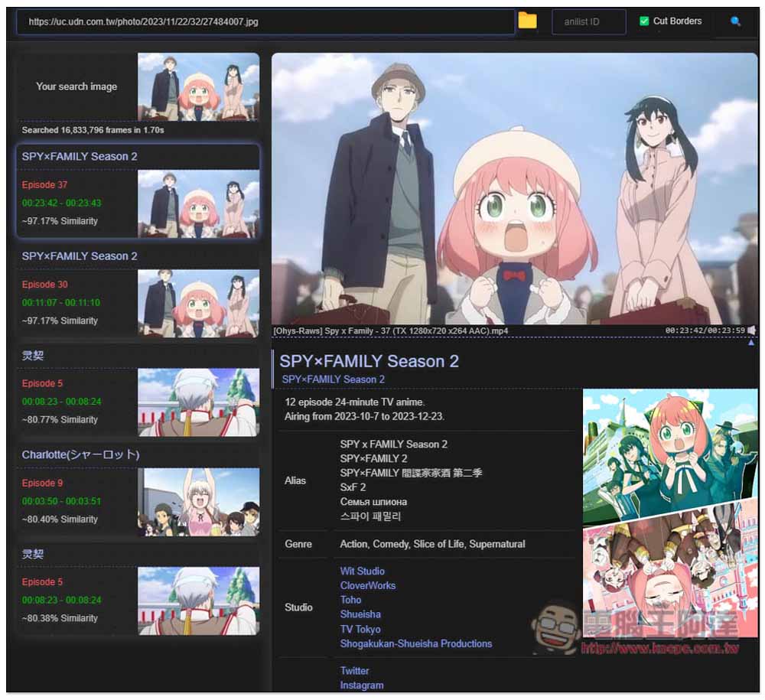Click the anilist ID input field
Screen dimensions: 765x700
click(x=588, y=21)
